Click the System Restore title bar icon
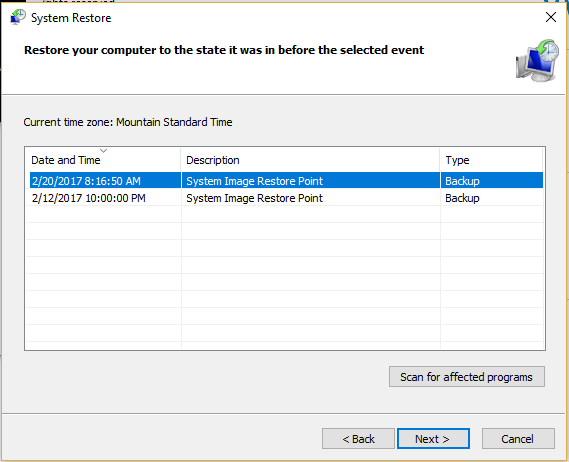 click(x=18, y=17)
